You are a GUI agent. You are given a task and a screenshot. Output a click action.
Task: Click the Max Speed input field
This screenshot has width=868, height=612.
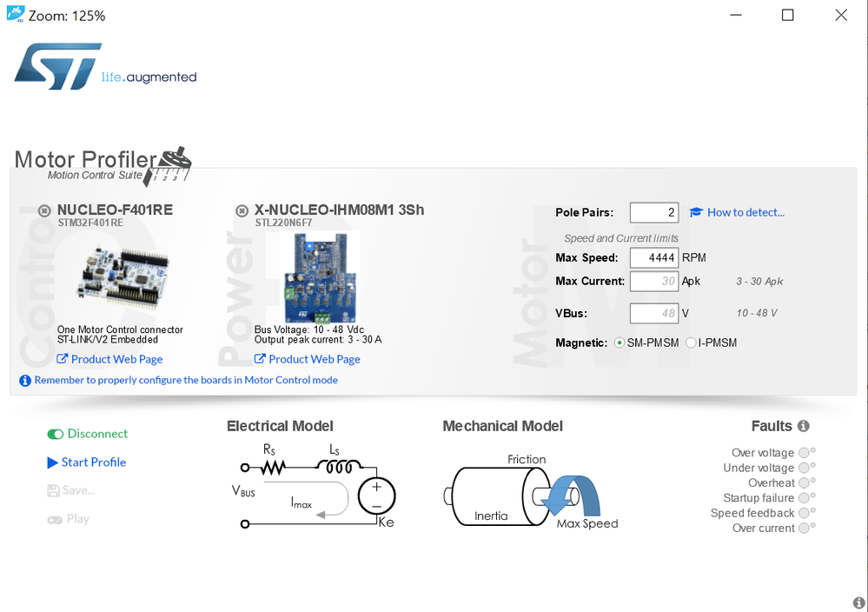tap(654, 257)
